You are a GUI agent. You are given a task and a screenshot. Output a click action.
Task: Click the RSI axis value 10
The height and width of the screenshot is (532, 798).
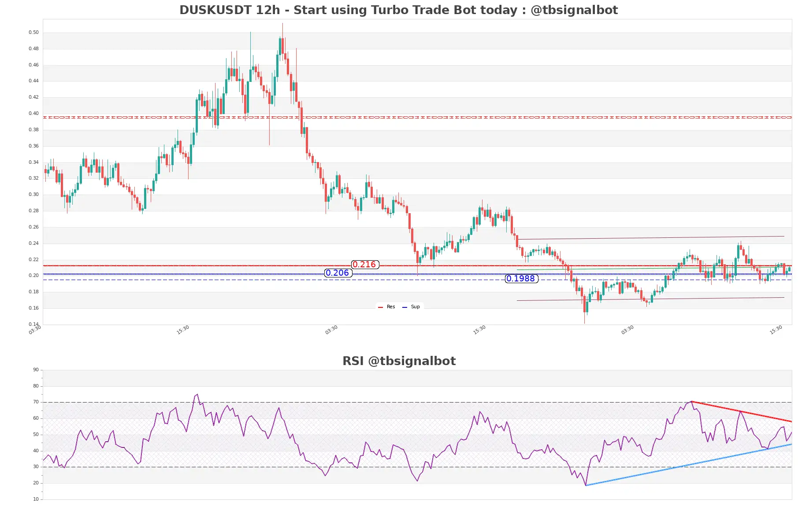click(36, 499)
